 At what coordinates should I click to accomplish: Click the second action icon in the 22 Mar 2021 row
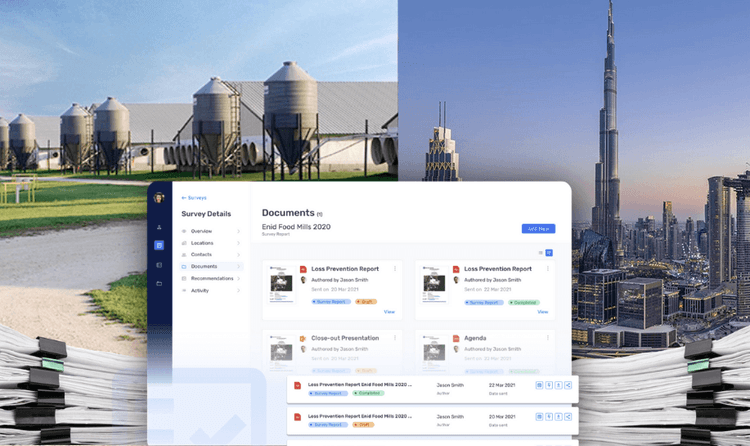click(x=549, y=385)
